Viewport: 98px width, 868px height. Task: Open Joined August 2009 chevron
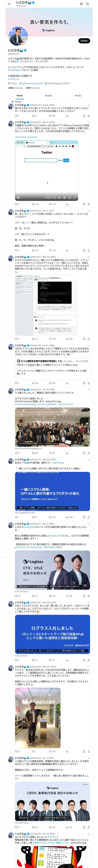pos(70,83)
